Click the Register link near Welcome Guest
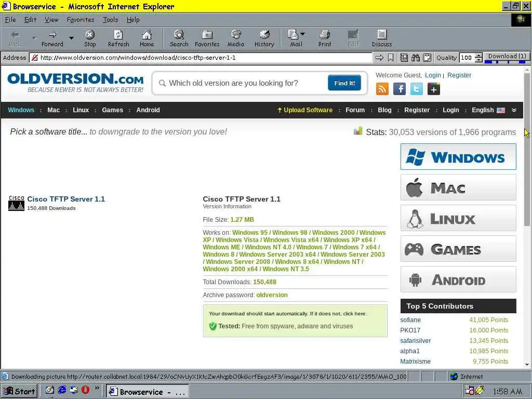The width and height of the screenshot is (532, 399). coord(459,75)
